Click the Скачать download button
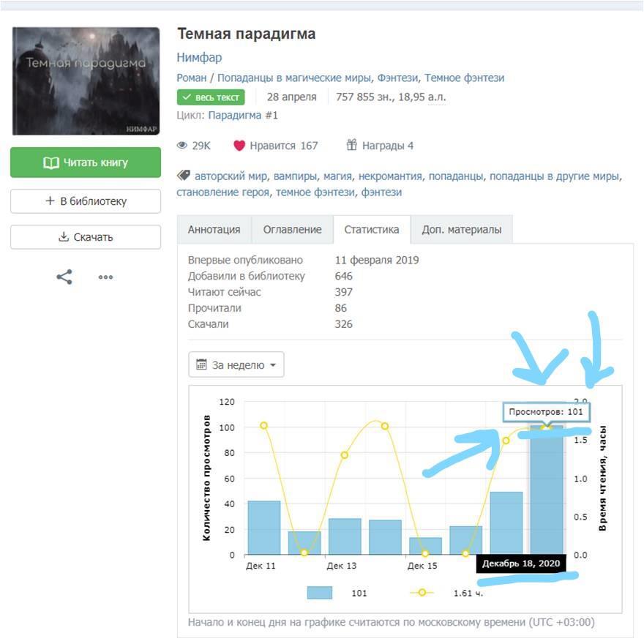This screenshot has width=644, height=644. pos(86,237)
